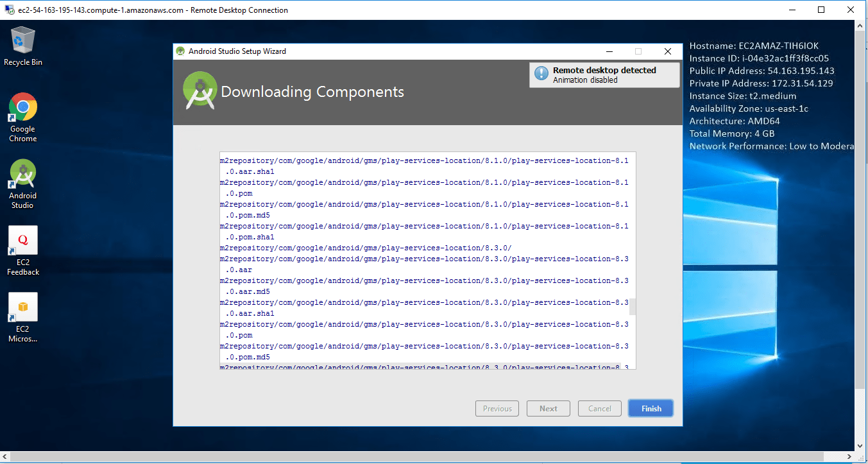Click the Remote Desktop icon in the title bar
Viewport: 868px width, 464px height.
pyautogui.click(x=8, y=10)
